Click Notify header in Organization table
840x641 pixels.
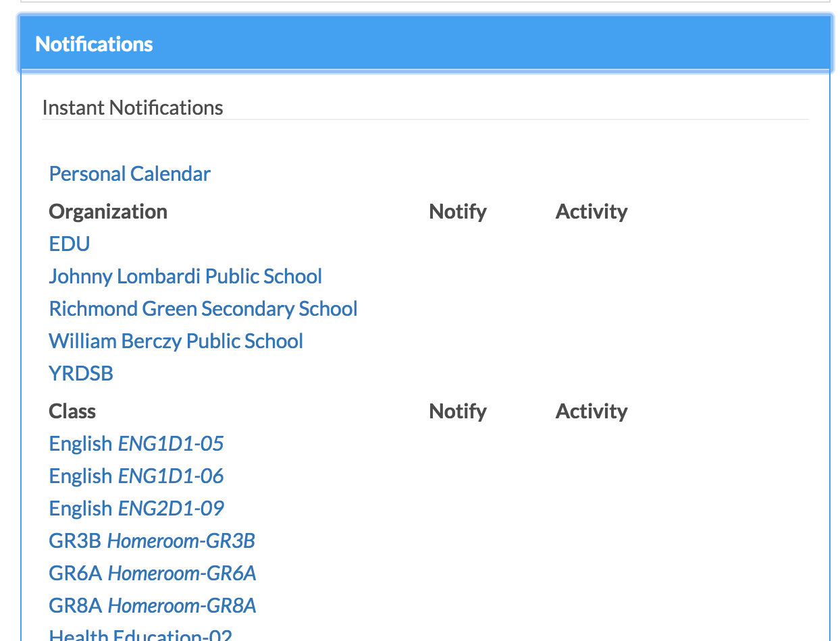point(458,212)
